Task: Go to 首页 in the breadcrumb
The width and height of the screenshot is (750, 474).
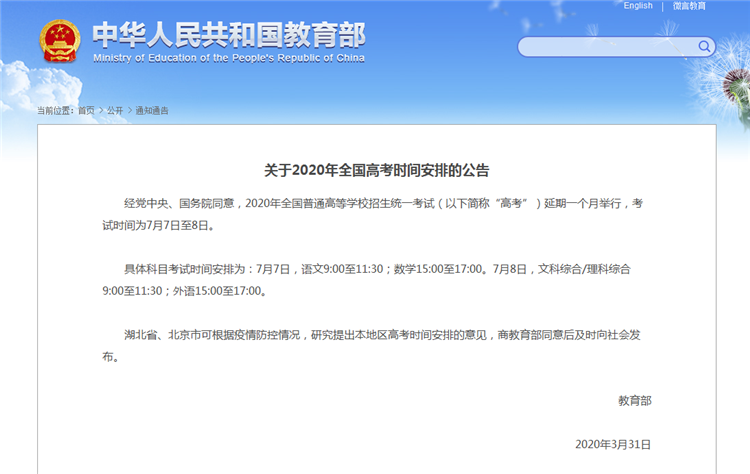Action: pyautogui.click(x=86, y=110)
